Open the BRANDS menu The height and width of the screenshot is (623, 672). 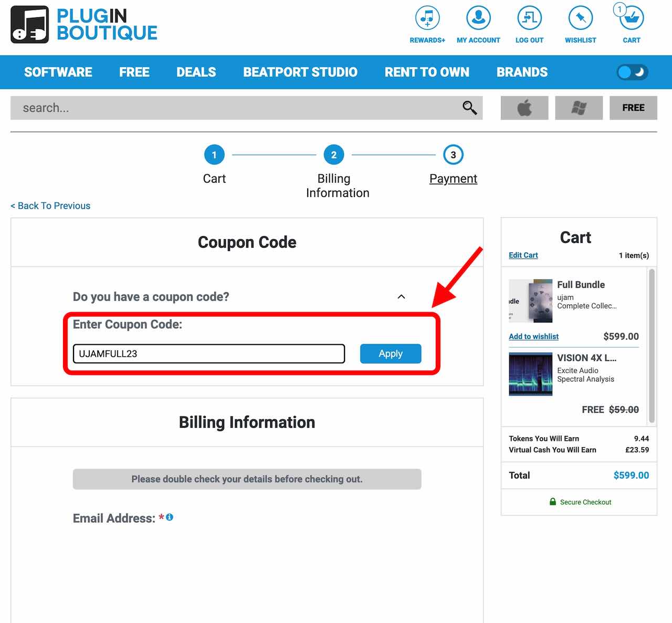522,72
